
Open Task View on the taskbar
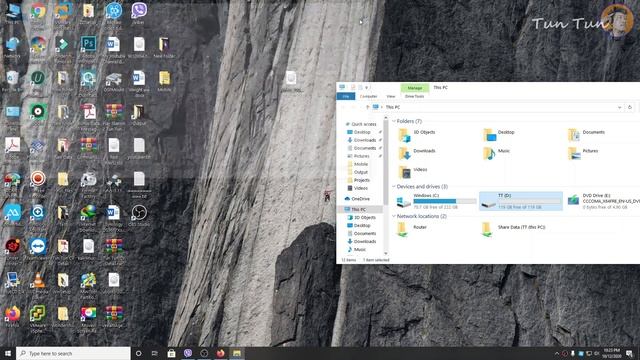pyautogui.click(x=155, y=353)
